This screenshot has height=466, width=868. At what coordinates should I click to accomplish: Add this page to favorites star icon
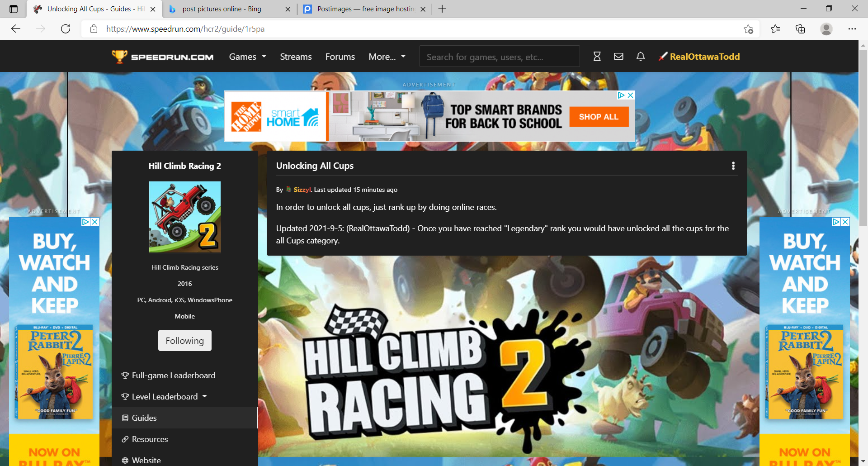click(x=748, y=29)
